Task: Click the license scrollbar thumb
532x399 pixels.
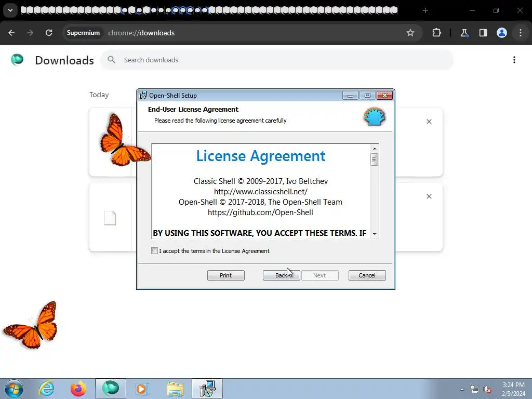Action: coord(374,159)
